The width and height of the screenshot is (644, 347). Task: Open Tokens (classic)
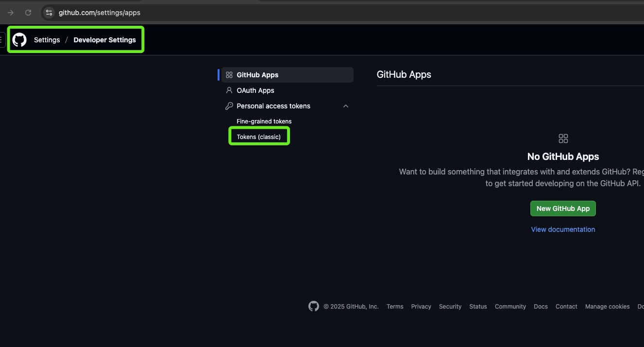coord(259,137)
